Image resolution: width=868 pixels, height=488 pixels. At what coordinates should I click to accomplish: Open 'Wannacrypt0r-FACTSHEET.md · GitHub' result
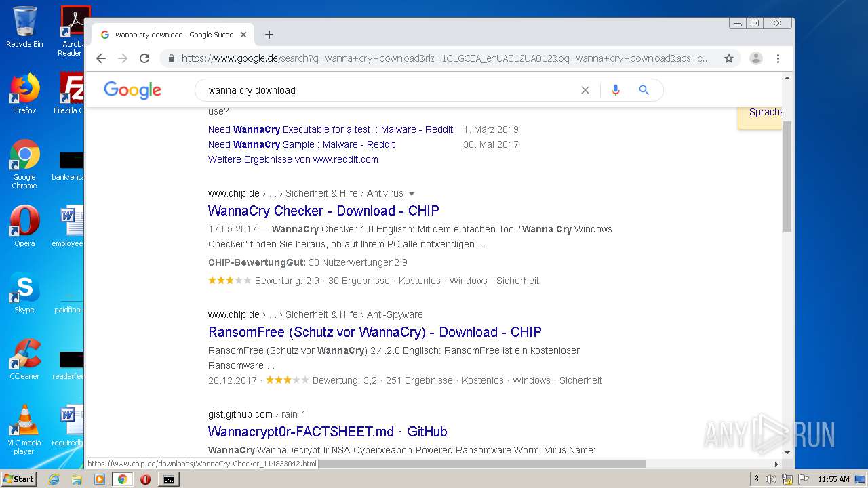tap(328, 432)
